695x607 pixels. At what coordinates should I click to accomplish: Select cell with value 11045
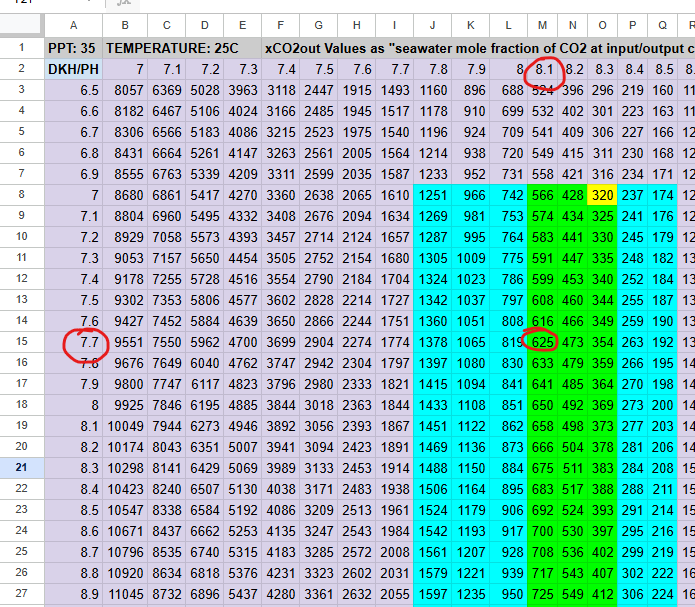click(124, 593)
